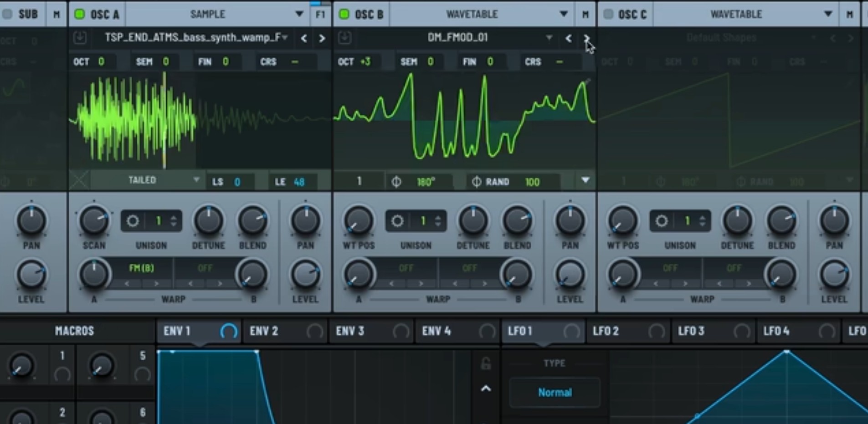The width and height of the screenshot is (868, 424).
Task: Click the unison gear icon in OSC A
Action: 133,221
